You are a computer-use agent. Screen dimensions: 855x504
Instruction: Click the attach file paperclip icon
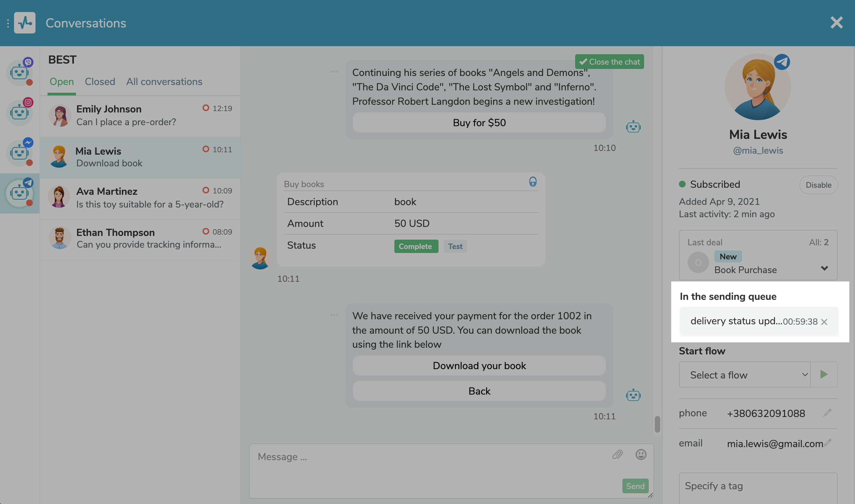point(617,454)
